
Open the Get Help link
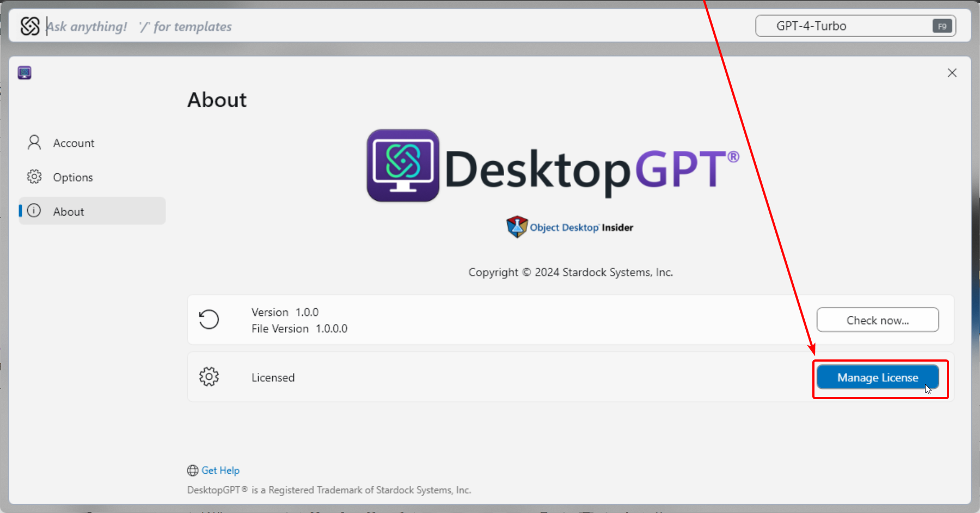220,471
